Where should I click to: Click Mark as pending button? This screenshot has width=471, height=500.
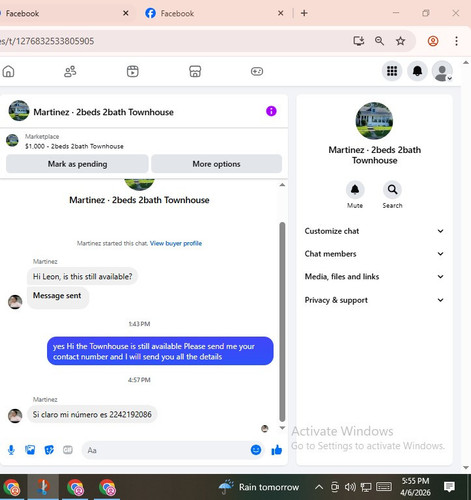77,164
